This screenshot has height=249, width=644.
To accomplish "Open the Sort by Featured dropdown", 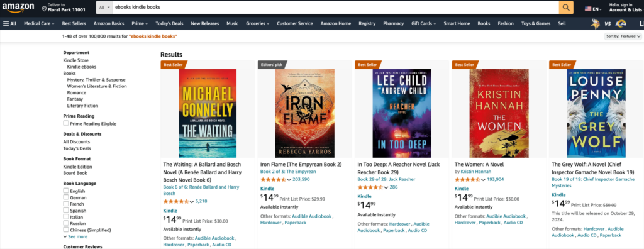I will (x=623, y=36).
